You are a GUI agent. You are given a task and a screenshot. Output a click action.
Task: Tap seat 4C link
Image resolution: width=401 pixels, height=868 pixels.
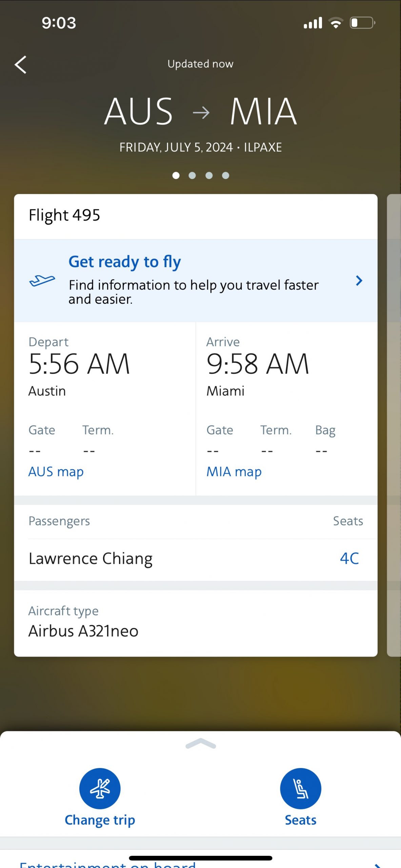(x=349, y=558)
